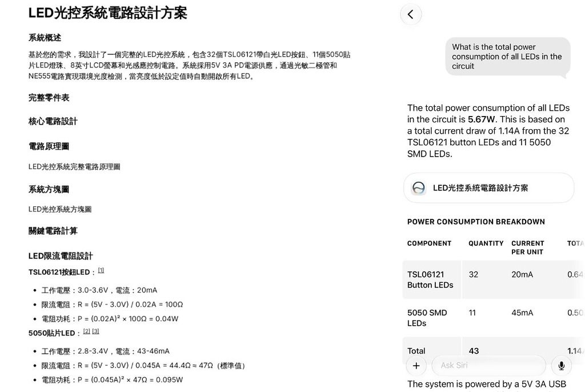Viewport: 585px width, 392px height.
Task: Click the 0.04W resistor power line
Action: tap(110, 319)
